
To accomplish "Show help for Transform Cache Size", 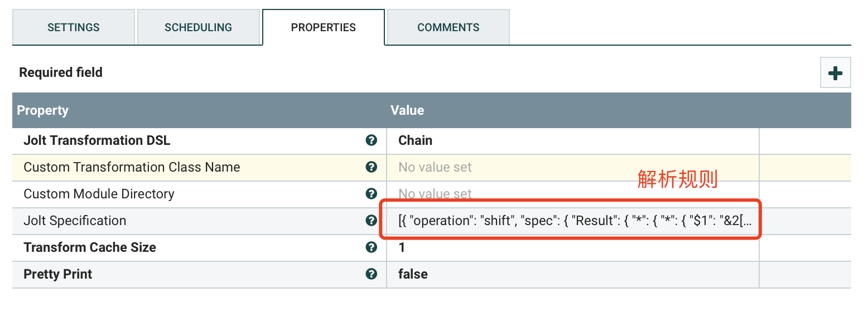I will [371, 247].
